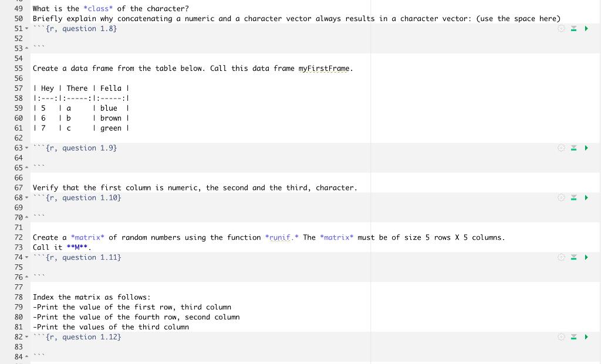
Task: Collapse chunk at line 74 fold arrow
Action: [26, 257]
